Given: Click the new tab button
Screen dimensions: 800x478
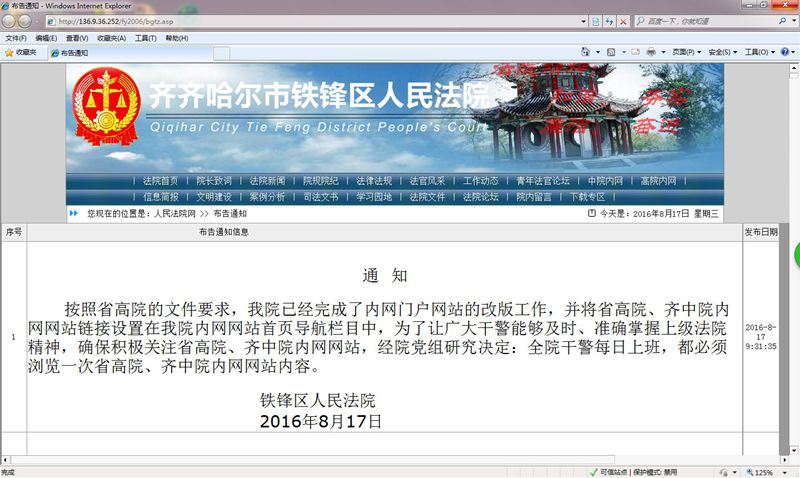Looking at the screenshot, I should (x=221, y=53).
